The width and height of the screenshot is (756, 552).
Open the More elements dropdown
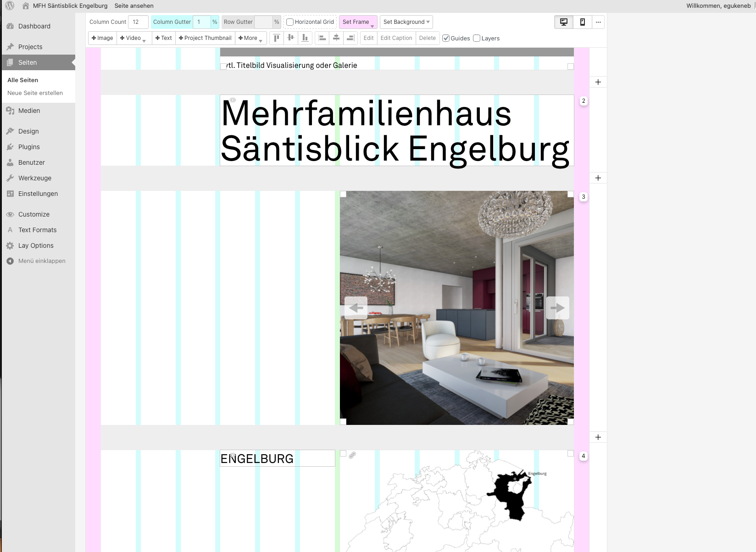250,38
